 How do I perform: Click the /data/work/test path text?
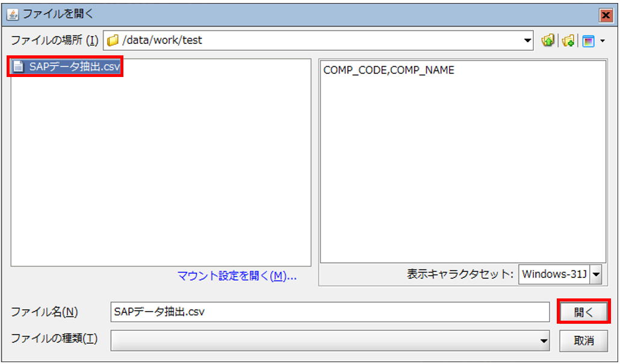(x=162, y=41)
